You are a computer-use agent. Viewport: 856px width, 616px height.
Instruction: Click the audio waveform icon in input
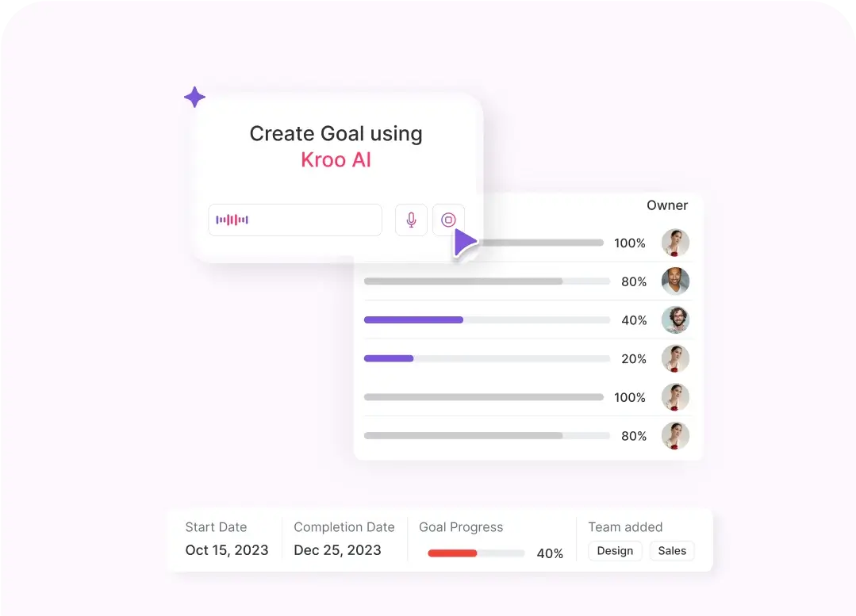tap(232, 220)
